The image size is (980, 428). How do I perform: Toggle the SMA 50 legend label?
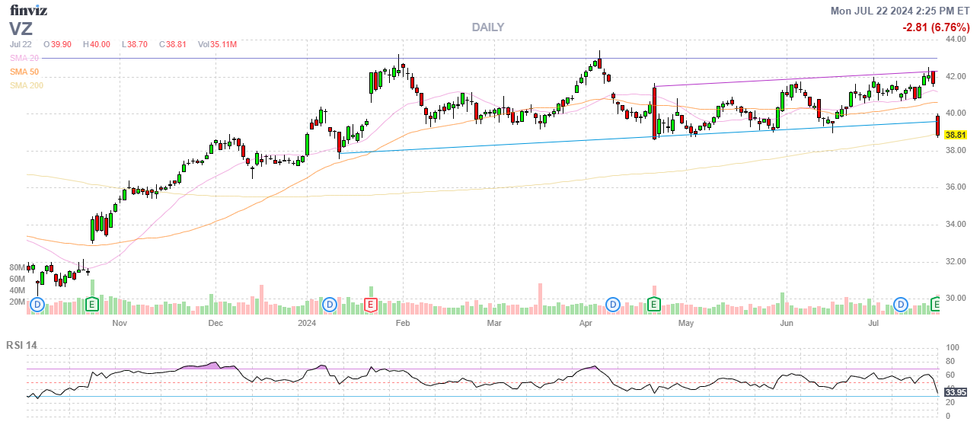click(x=25, y=72)
